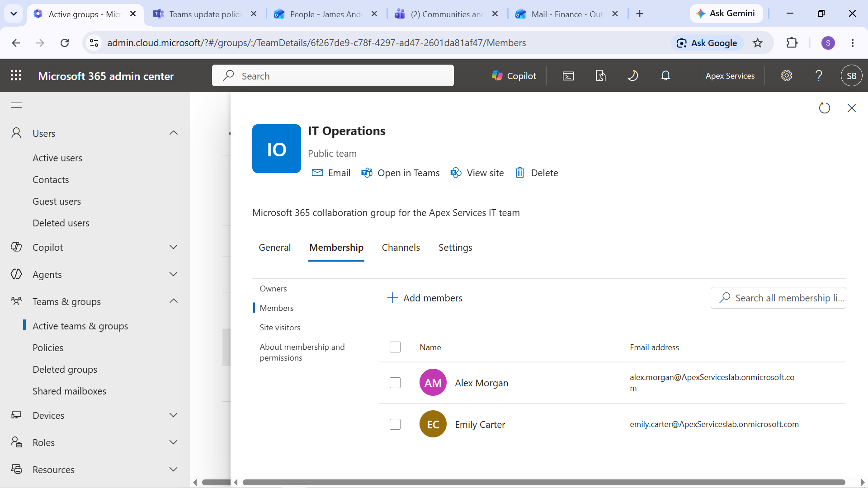Open the notifications bell
The width and height of the screenshot is (868, 488).
[x=665, y=75]
